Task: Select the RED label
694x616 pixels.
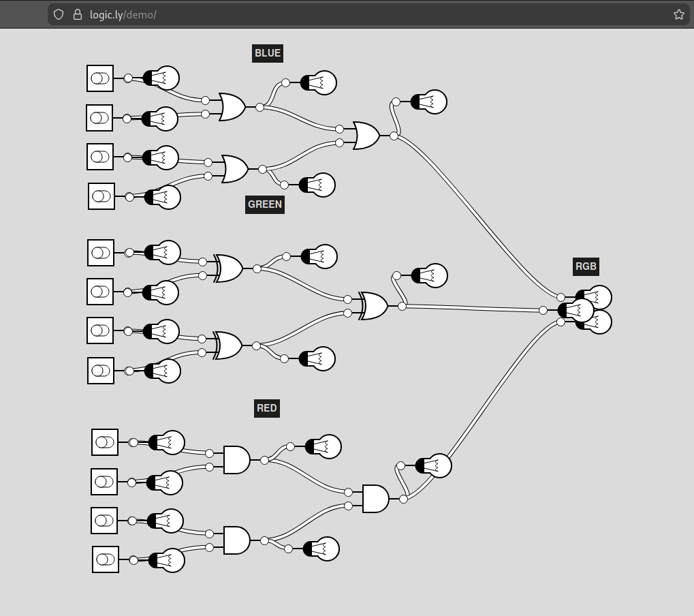Action: point(266,408)
